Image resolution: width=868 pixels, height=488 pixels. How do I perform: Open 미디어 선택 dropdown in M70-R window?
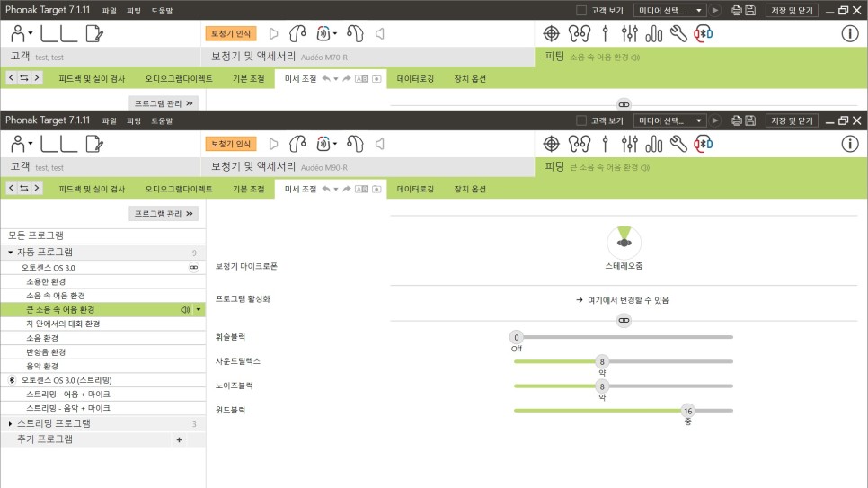(x=669, y=10)
